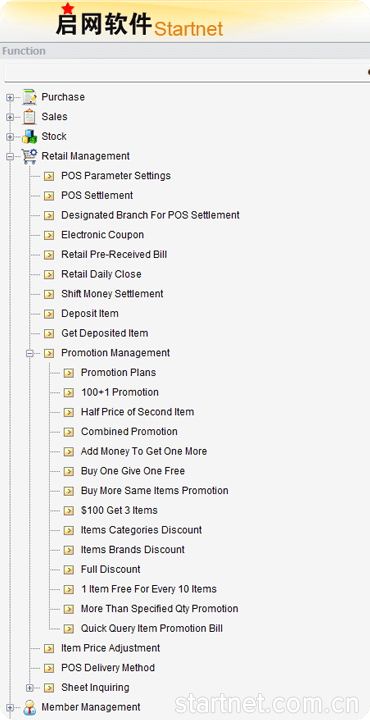Click the arrow icon next to Electronic Coupon
This screenshot has width=370, height=720.
(x=49, y=236)
